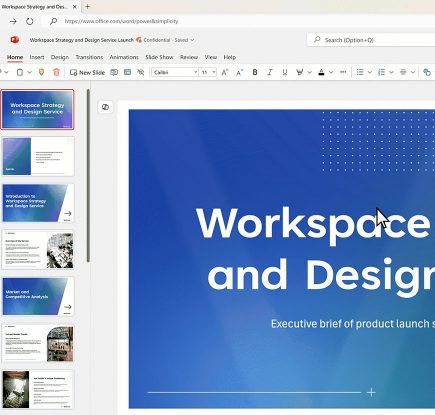The image size is (435, 415).
Task: Increase font size with the larger A
Action: (x=225, y=72)
